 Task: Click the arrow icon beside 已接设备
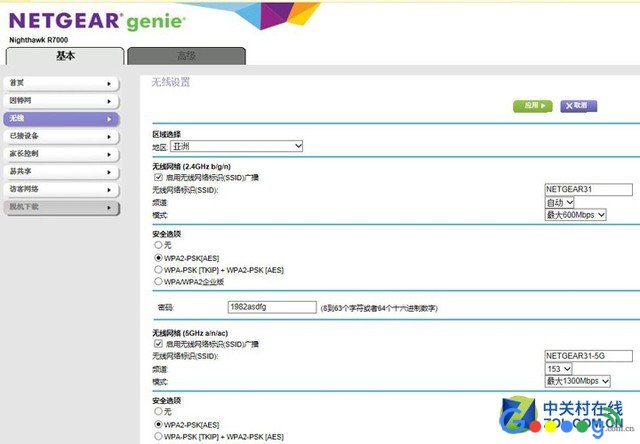pos(109,136)
